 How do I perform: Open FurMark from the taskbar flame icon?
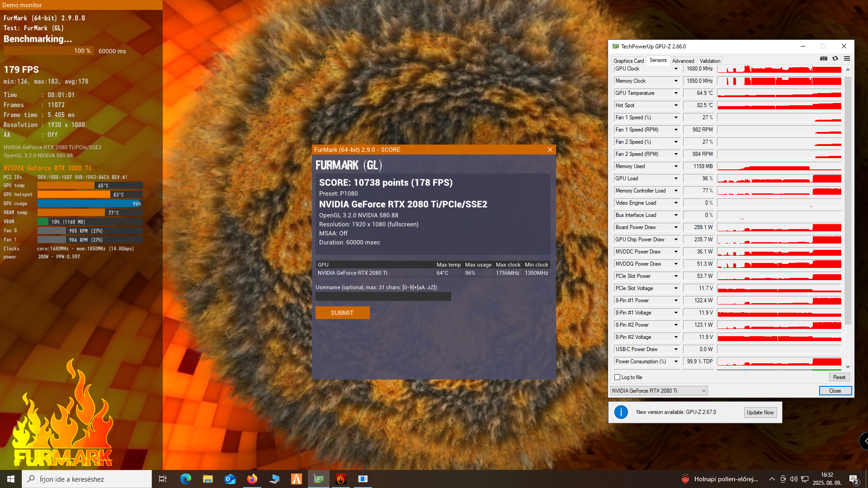341,479
